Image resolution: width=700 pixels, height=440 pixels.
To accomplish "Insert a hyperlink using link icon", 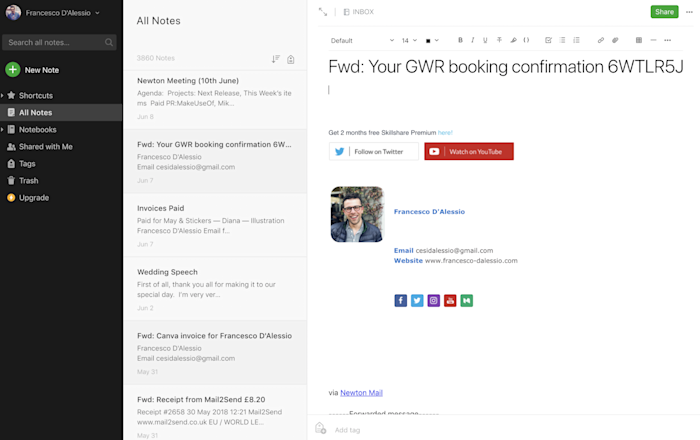I will pos(601,40).
